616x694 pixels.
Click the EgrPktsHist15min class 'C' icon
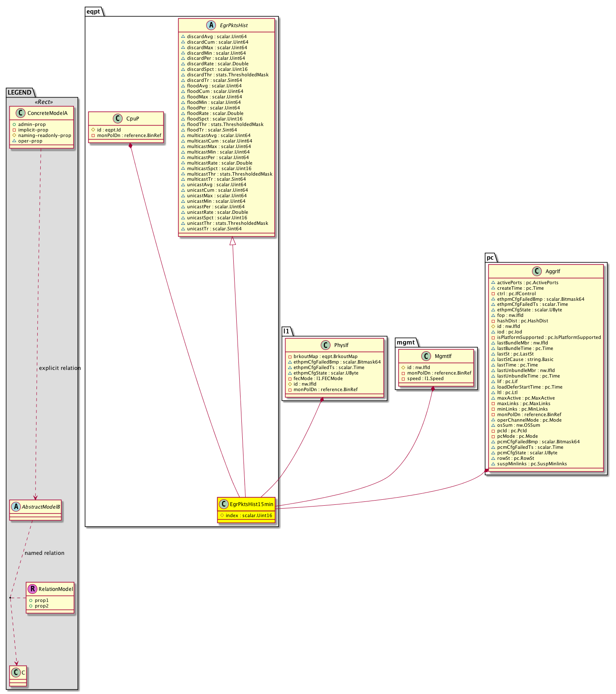click(x=224, y=504)
